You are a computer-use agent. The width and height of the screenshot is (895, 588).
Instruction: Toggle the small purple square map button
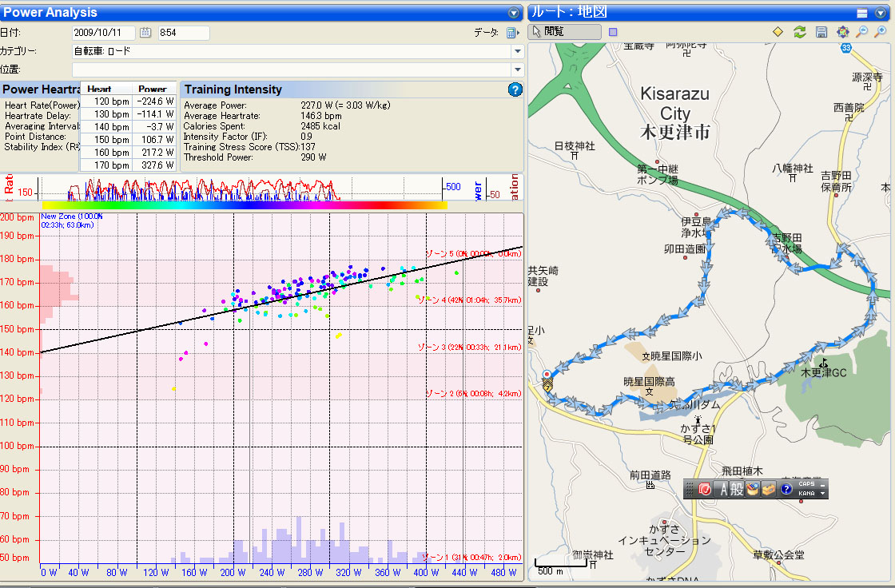(x=613, y=33)
